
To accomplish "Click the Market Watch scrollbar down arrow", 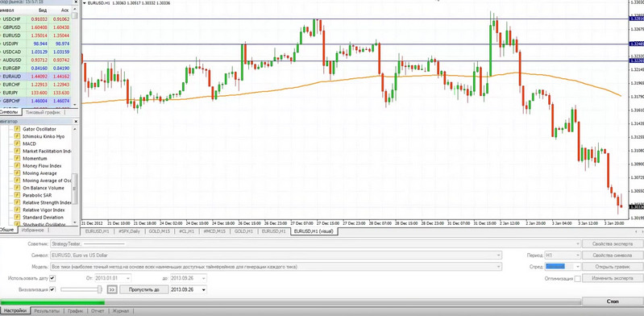I will tap(75, 106).
